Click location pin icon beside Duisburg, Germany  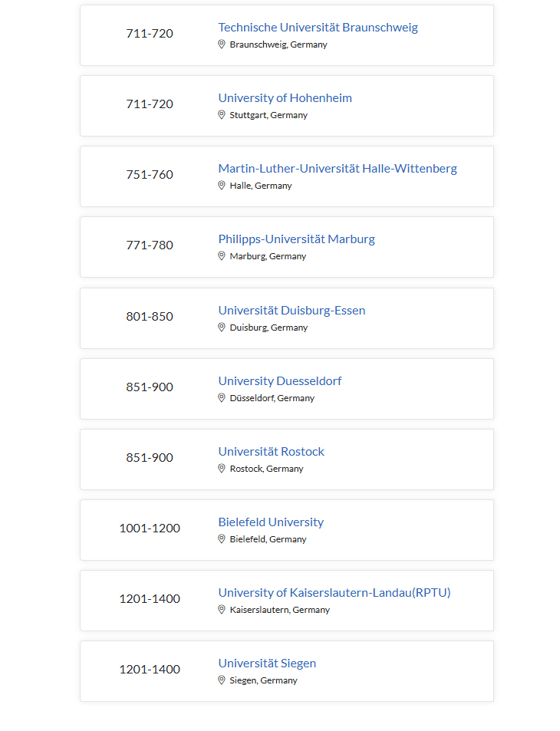[222, 328]
